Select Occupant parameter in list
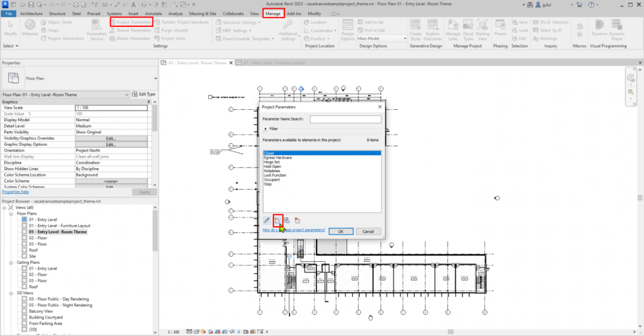644x336 pixels. (x=272, y=180)
